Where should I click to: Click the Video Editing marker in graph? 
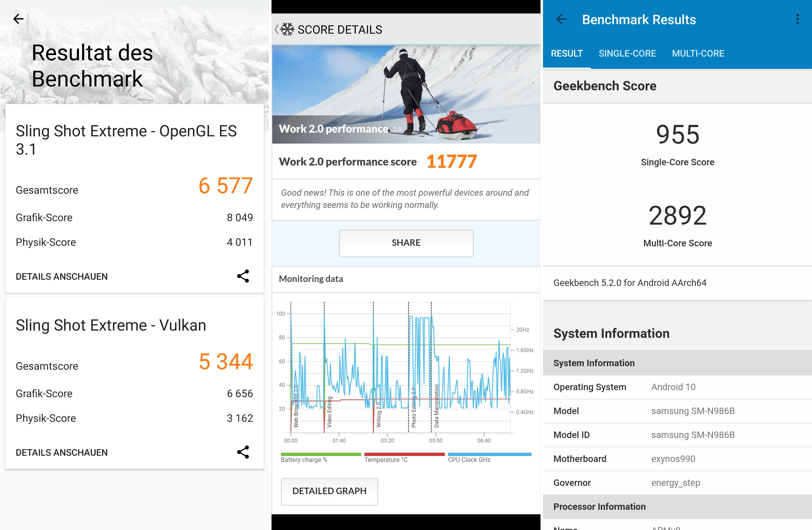329,412
